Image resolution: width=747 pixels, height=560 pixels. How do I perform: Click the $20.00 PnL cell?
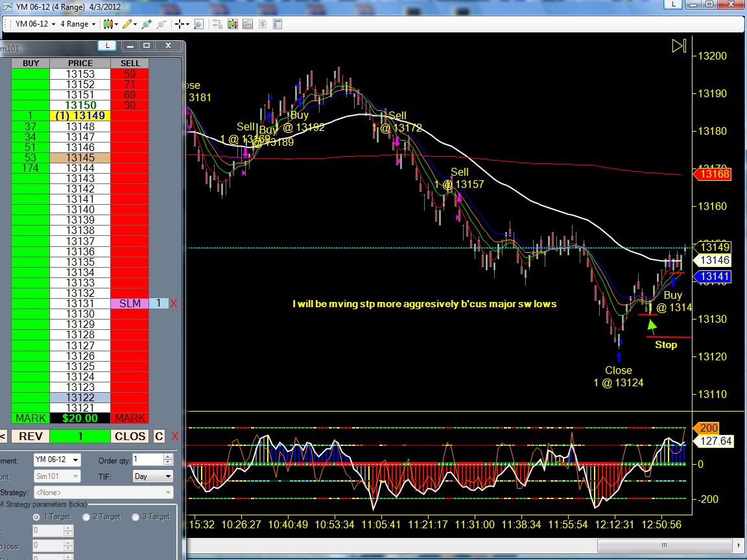(x=80, y=418)
